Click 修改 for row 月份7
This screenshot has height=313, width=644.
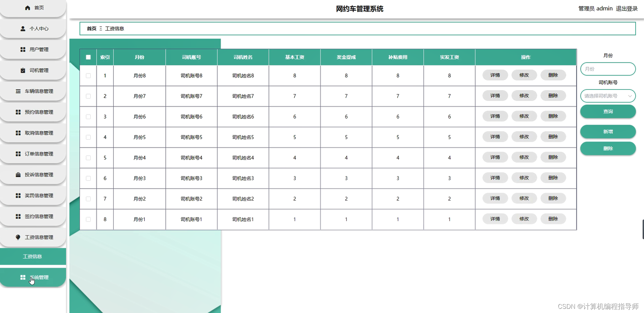[x=524, y=96]
